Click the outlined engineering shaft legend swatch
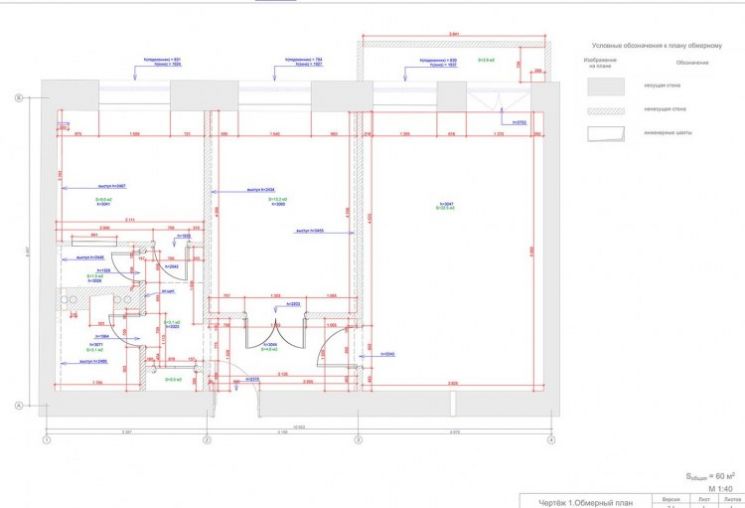 [606, 134]
